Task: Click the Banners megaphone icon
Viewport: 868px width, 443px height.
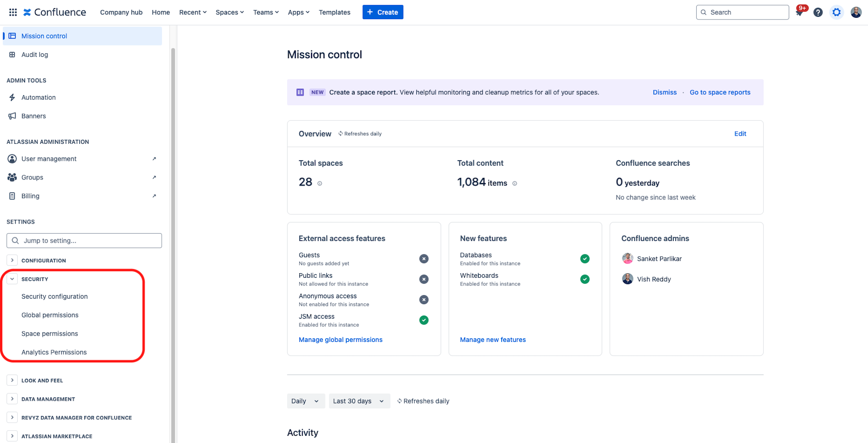Action: (12, 116)
